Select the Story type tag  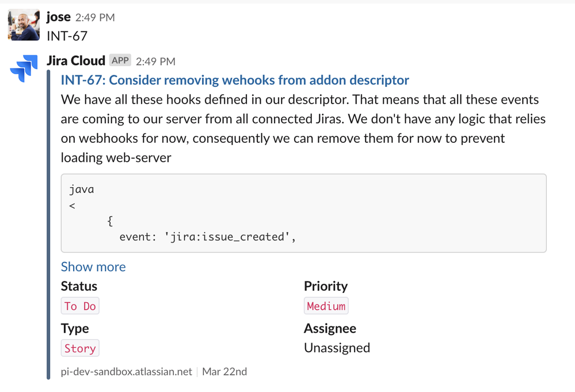point(79,348)
